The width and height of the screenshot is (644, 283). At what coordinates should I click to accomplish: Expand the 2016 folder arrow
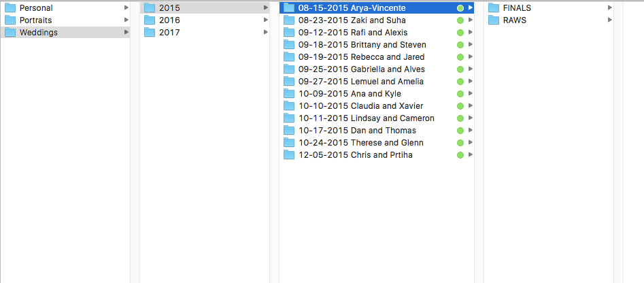(x=266, y=20)
